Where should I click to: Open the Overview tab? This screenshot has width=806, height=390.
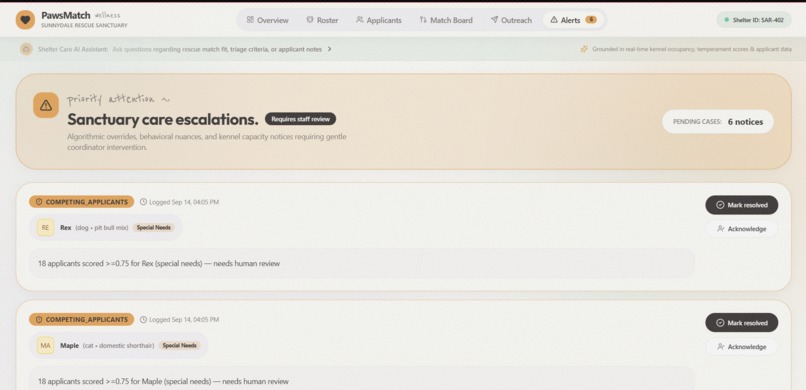[267, 20]
